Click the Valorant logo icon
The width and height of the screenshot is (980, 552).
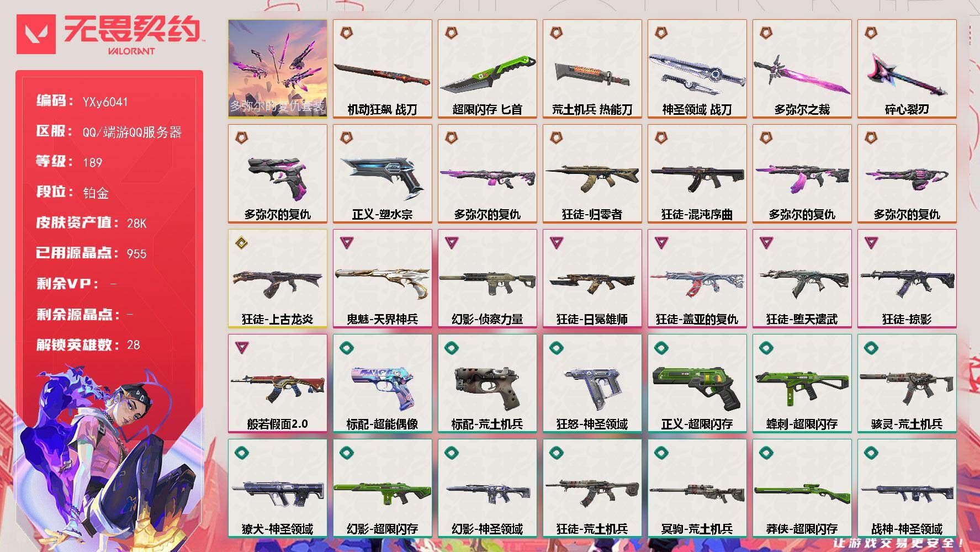click(x=36, y=34)
